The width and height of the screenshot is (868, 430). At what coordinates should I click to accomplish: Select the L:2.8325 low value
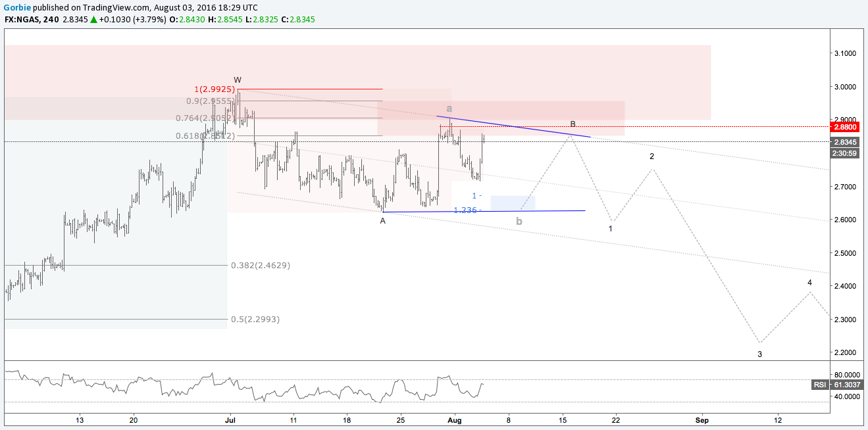(x=261, y=20)
